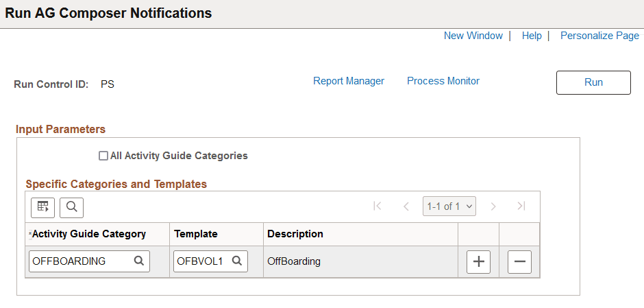Open page in New Window

pos(473,36)
